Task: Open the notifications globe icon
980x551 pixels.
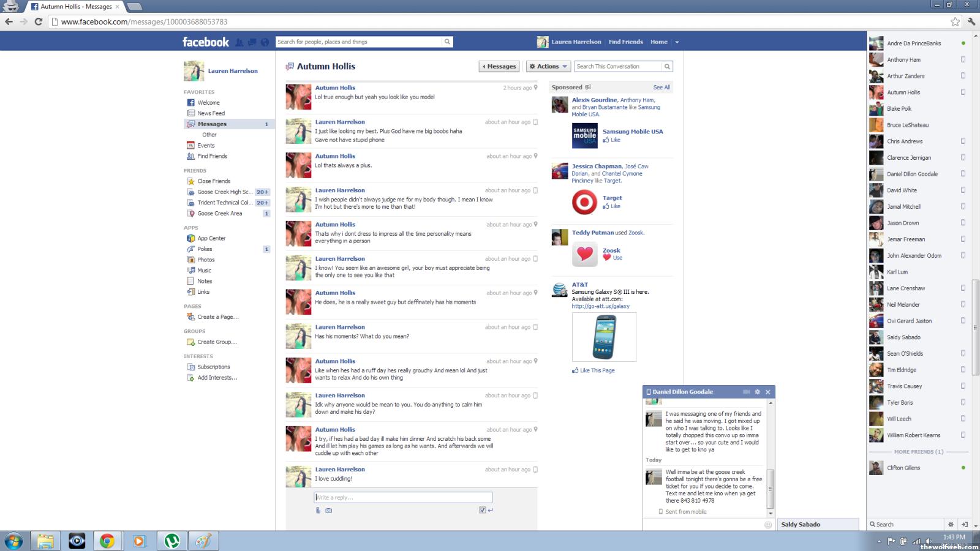Action: [265, 42]
